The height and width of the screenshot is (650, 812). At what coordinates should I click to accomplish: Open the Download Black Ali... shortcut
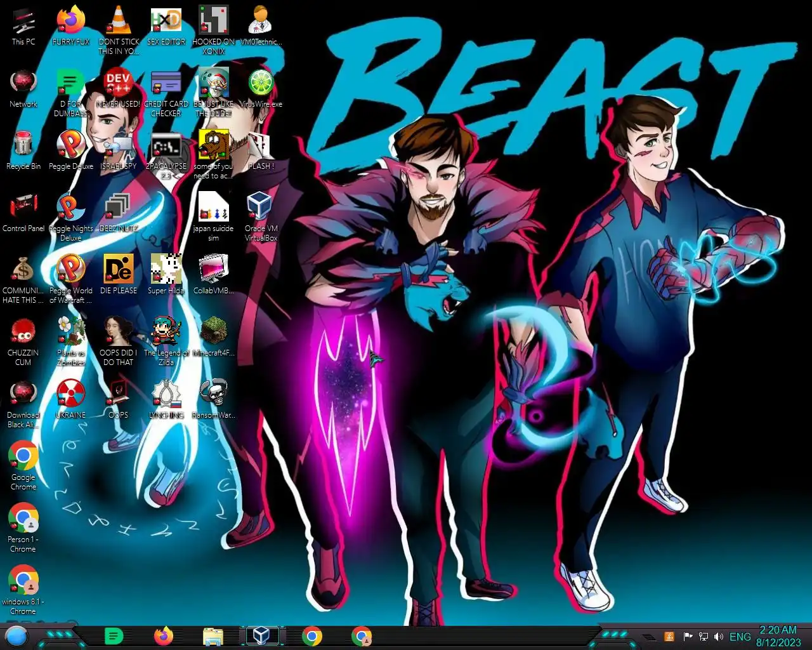pyautogui.click(x=23, y=404)
